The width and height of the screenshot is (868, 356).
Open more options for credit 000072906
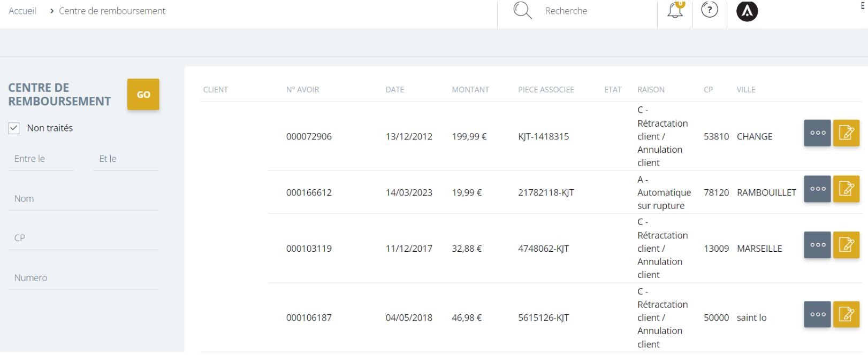tap(817, 133)
